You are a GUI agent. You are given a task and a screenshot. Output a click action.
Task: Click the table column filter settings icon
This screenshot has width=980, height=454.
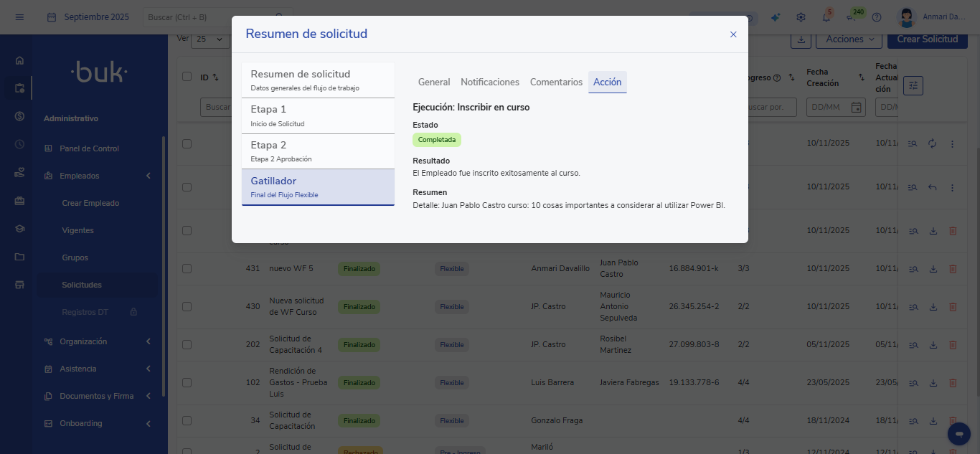(x=913, y=85)
